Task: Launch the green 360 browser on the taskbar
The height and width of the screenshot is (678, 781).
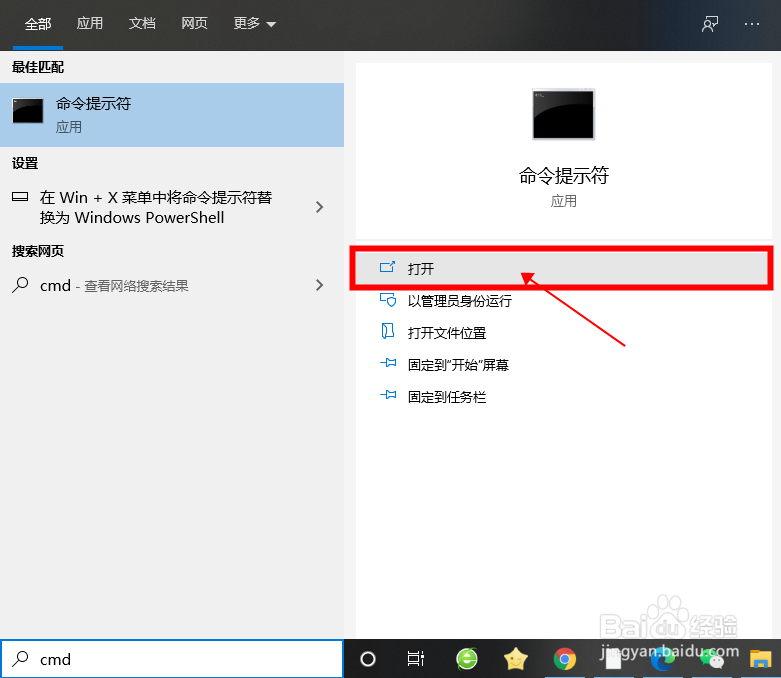Action: [467, 659]
